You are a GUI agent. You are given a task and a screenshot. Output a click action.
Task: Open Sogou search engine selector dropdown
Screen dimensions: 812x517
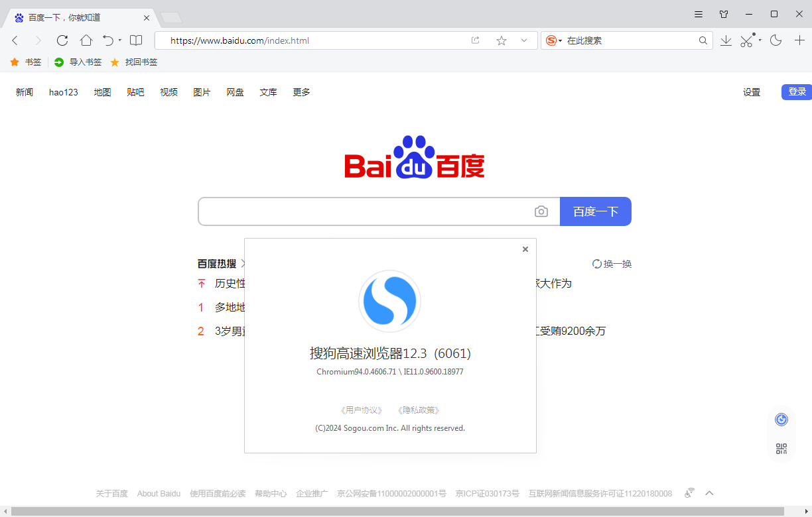point(553,40)
